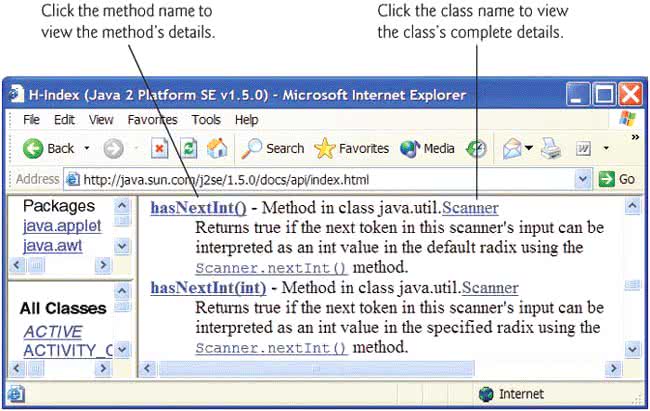The width and height of the screenshot is (650, 411).
Task: Click Packages frame scroll left arrow
Action: point(17,265)
